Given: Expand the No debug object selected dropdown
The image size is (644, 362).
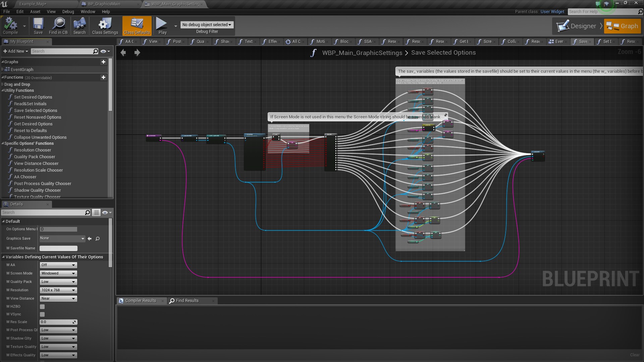Looking at the screenshot, I should click(207, 24).
